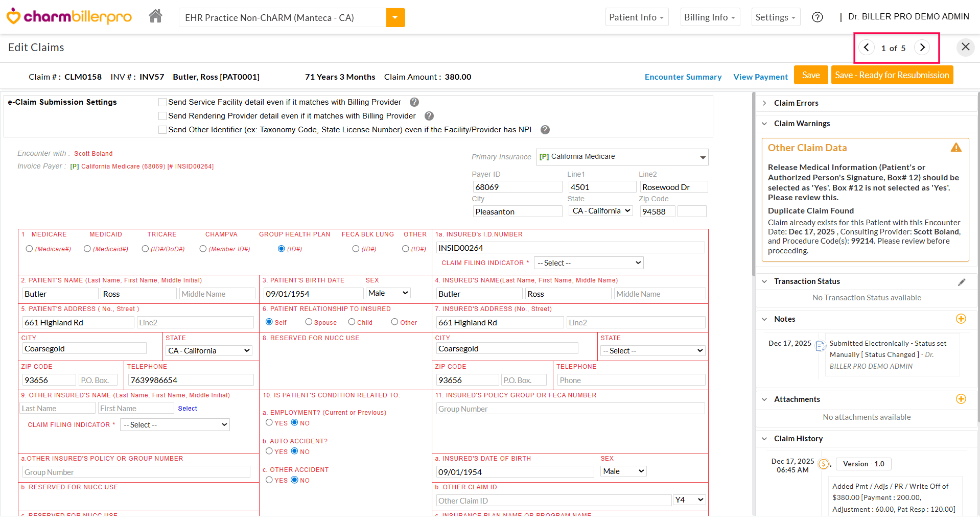Open the Settings menu
This screenshot has height=524, width=980.
tap(776, 17)
